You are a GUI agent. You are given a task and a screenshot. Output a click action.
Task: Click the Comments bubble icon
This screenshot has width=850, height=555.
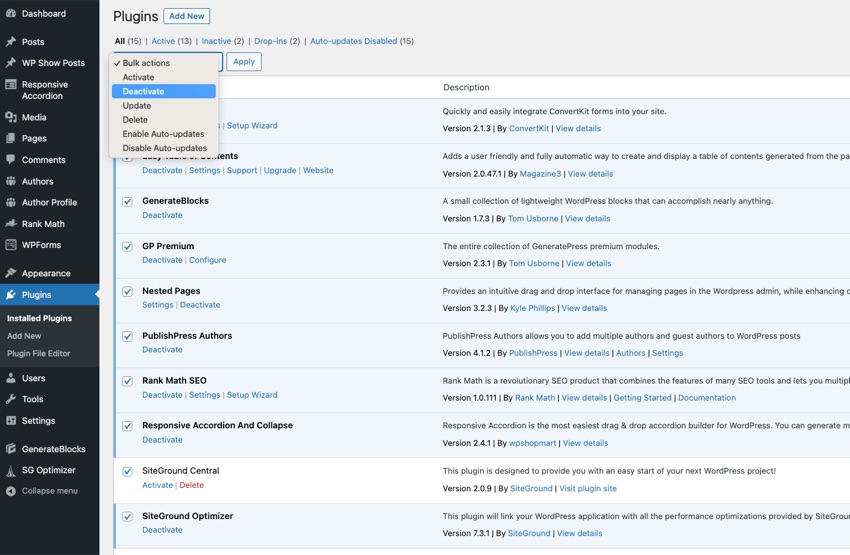tap(11, 159)
